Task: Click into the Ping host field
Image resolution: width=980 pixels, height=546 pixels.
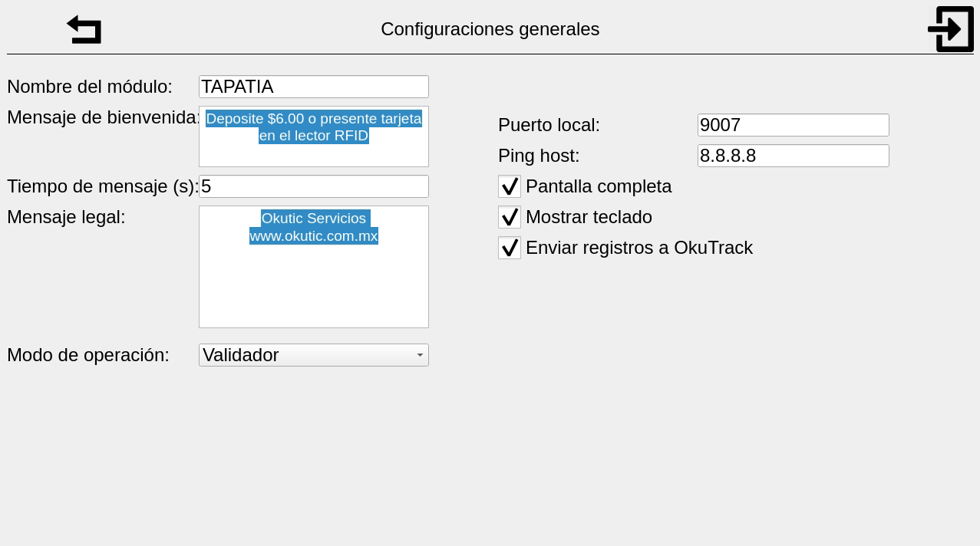Action: point(793,156)
